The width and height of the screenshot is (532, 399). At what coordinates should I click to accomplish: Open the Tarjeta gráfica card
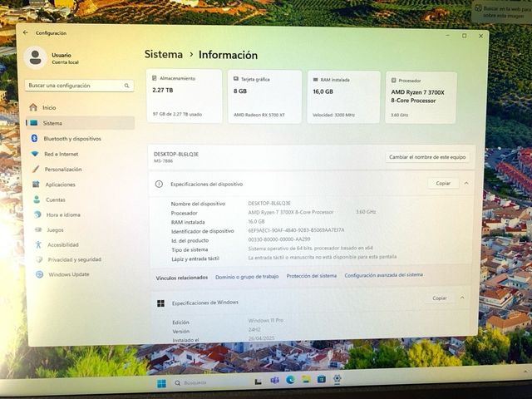[264, 96]
